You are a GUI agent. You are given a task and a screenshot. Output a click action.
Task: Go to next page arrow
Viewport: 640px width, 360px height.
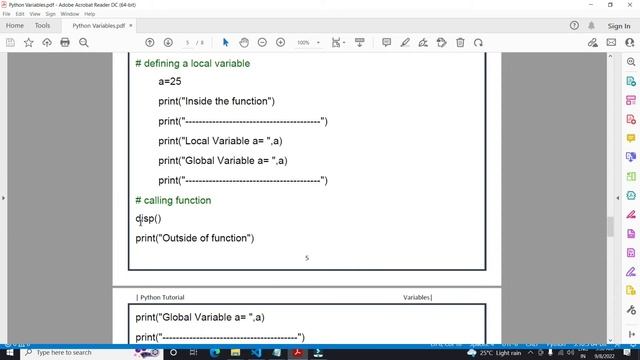[x=168, y=42]
